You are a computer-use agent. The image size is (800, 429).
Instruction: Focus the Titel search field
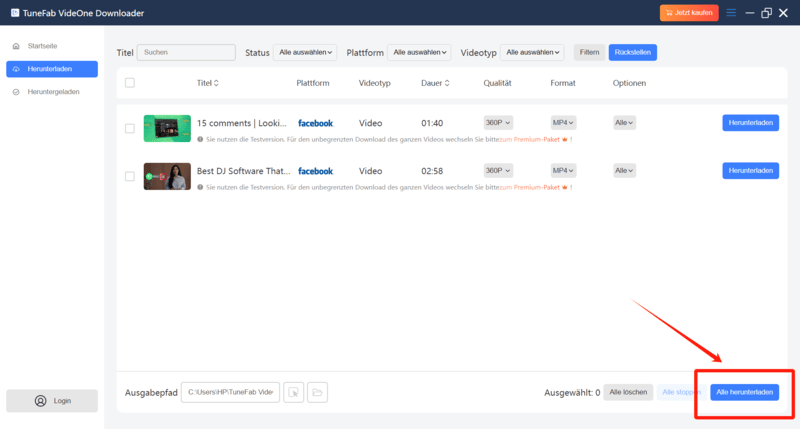pyautogui.click(x=186, y=52)
